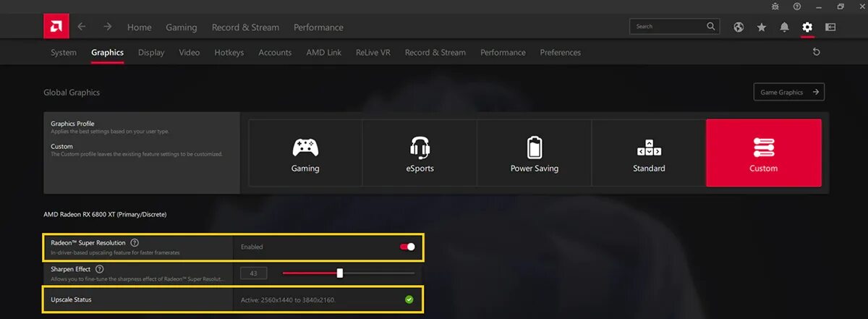Click the Game Graphics button

point(789,92)
